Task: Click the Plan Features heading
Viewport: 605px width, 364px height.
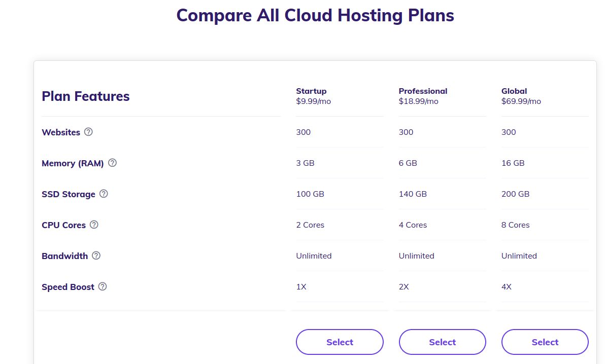Action: coord(86,96)
